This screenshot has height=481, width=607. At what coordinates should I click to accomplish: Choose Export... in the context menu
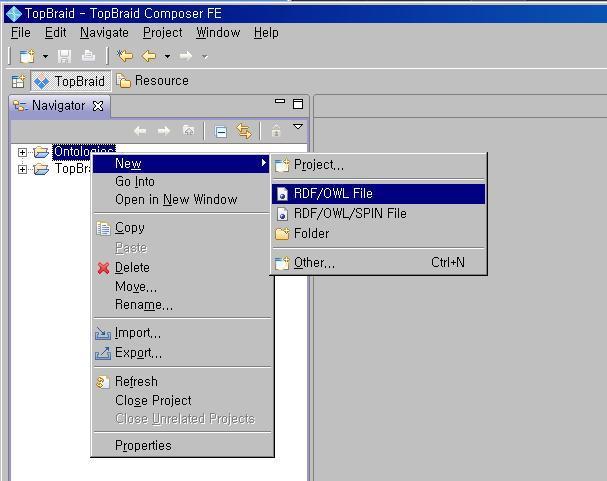(x=181, y=353)
